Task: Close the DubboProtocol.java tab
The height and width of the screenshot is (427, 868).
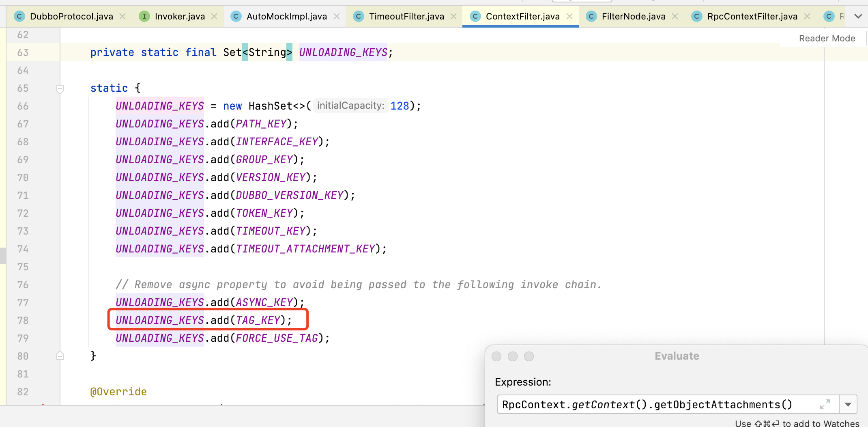Action: click(122, 16)
